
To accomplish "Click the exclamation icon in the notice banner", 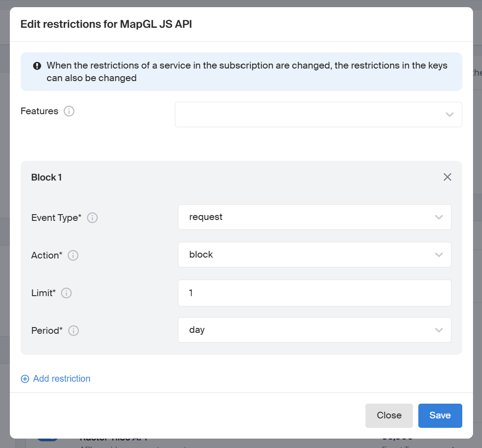I will (x=37, y=66).
